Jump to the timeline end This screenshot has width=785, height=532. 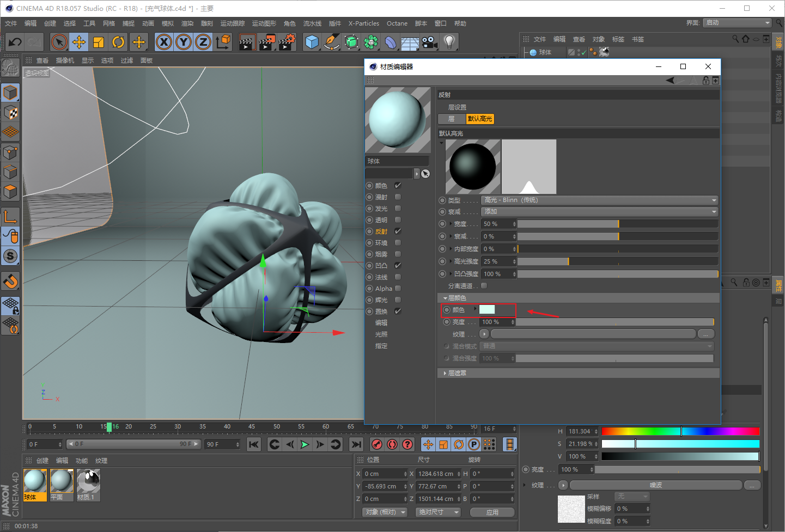[x=356, y=444]
